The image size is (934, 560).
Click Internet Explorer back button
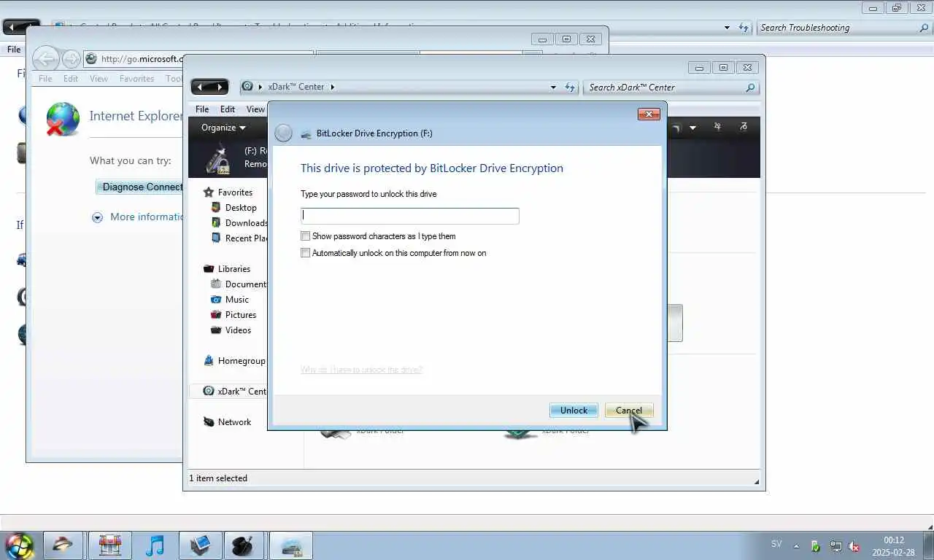click(x=46, y=59)
